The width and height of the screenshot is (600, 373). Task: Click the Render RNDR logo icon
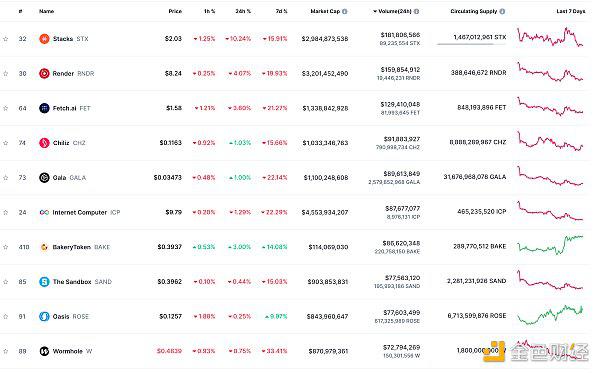44,73
